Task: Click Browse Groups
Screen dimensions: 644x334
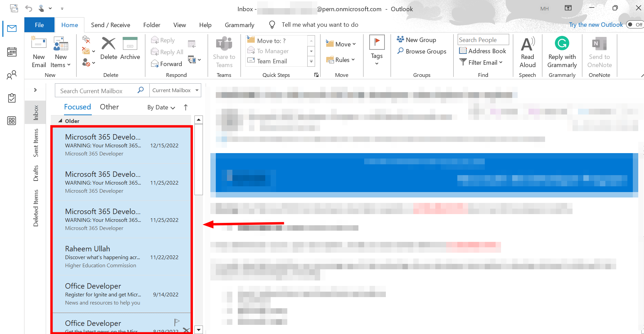Action: click(422, 51)
